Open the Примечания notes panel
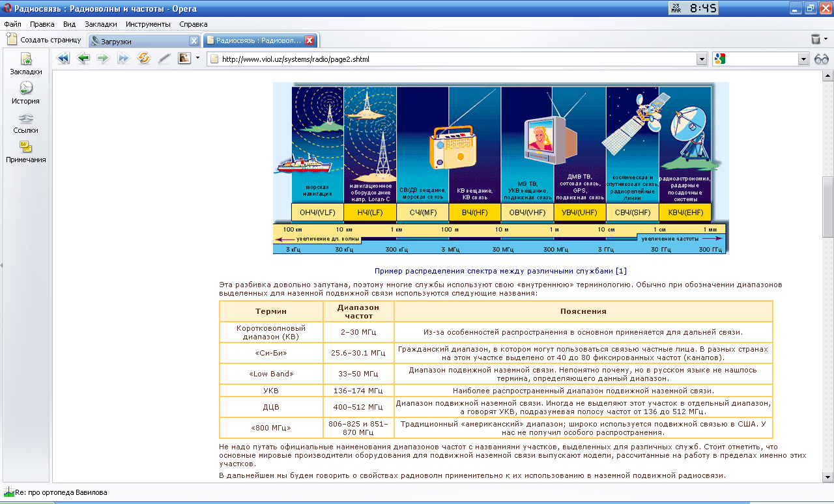 [26, 152]
